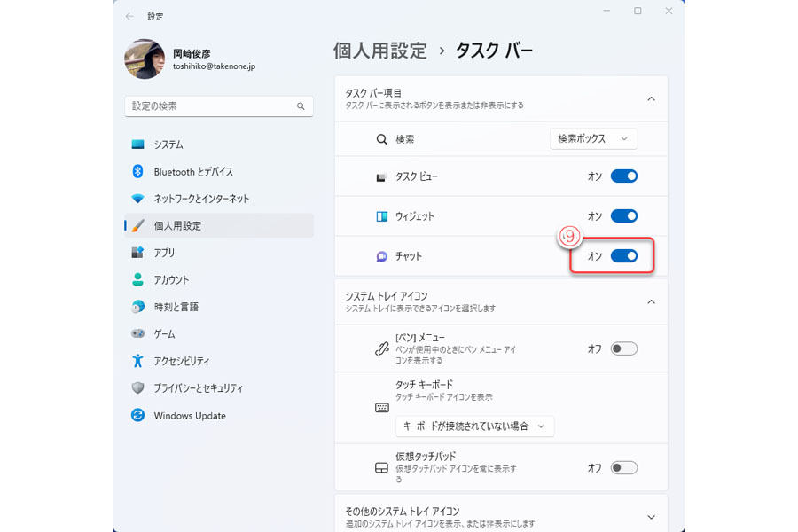
Task: Open Bluetooth とデバイス category
Action: tap(219, 171)
